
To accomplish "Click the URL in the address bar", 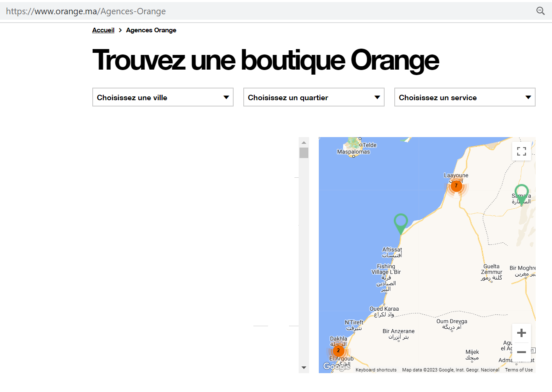I will point(86,11).
